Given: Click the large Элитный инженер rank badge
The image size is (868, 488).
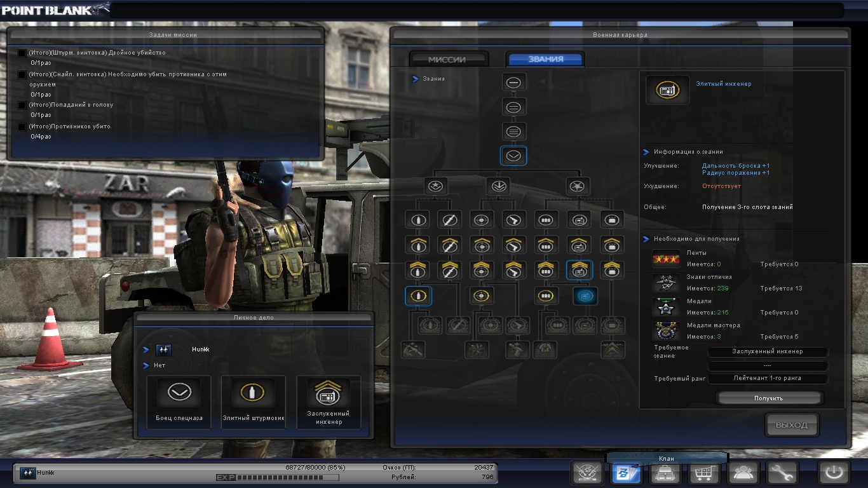Looking at the screenshot, I should pyautogui.click(x=667, y=90).
